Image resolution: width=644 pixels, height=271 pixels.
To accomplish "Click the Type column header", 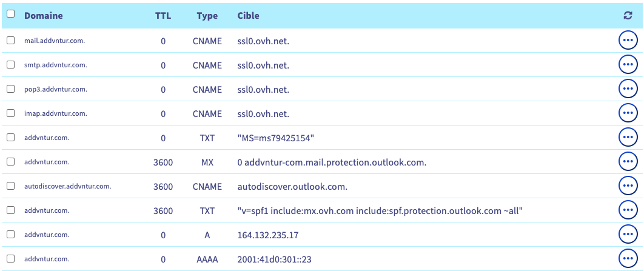I will (207, 16).
